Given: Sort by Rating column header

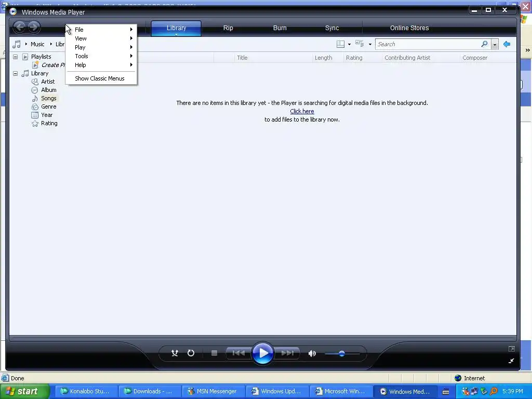Looking at the screenshot, I should (x=354, y=58).
